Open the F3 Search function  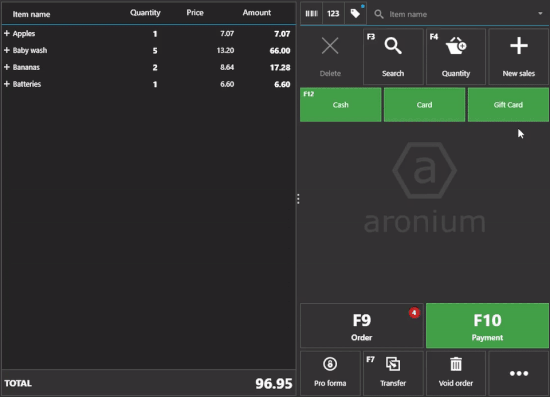(393, 56)
